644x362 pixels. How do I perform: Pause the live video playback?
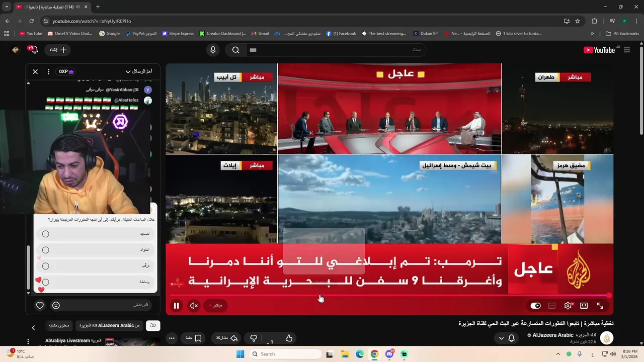coord(176,305)
